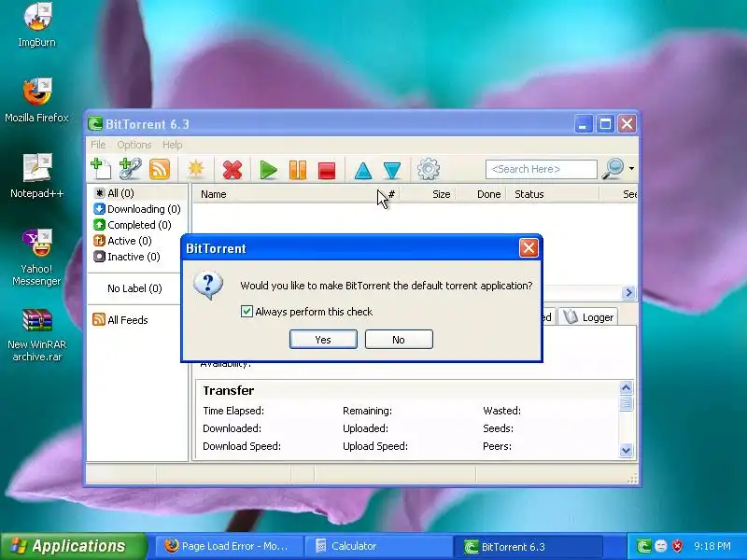The image size is (747, 560).
Task: Click the smiley face tray icon
Action: pos(660,546)
